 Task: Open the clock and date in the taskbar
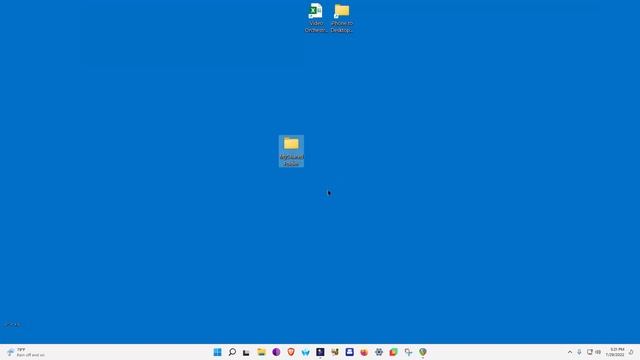pyautogui.click(x=615, y=352)
